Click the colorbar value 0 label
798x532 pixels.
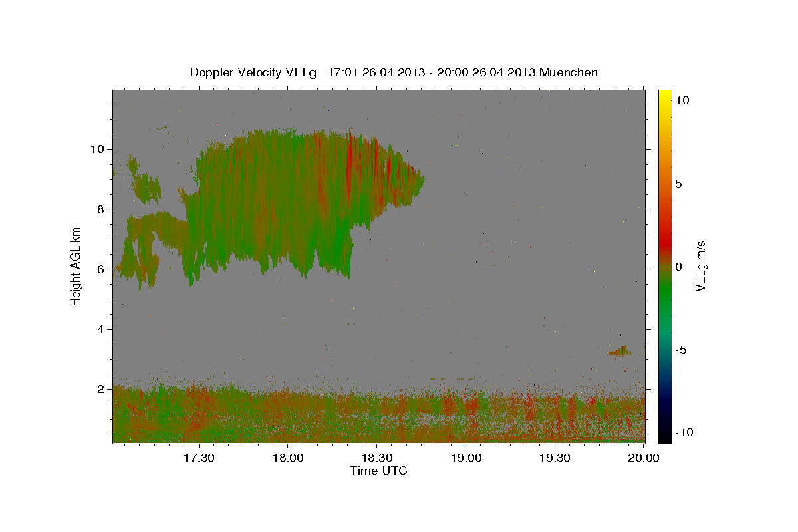tap(678, 267)
